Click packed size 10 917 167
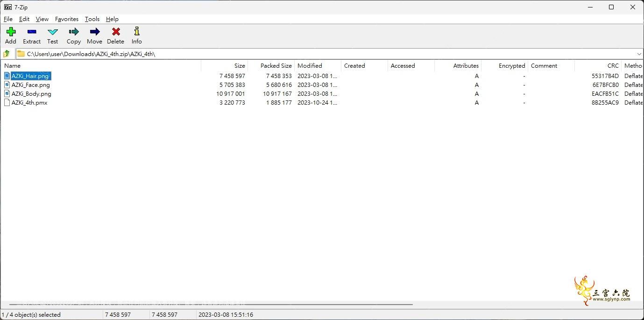The height and width of the screenshot is (320, 644). pos(277,93)
